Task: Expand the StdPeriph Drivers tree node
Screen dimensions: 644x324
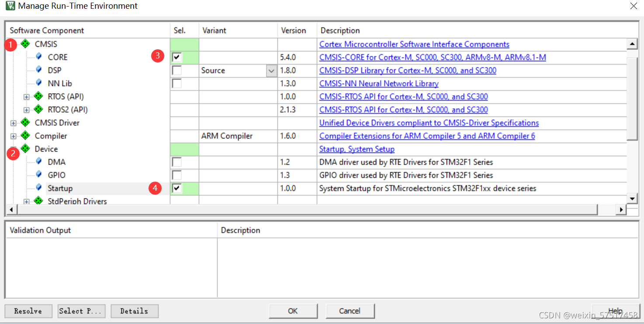Action: click(x=27, y=202)
